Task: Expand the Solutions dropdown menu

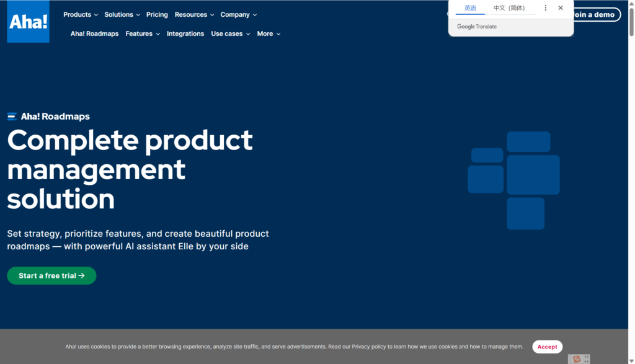Action: click(x=122, y=14)
